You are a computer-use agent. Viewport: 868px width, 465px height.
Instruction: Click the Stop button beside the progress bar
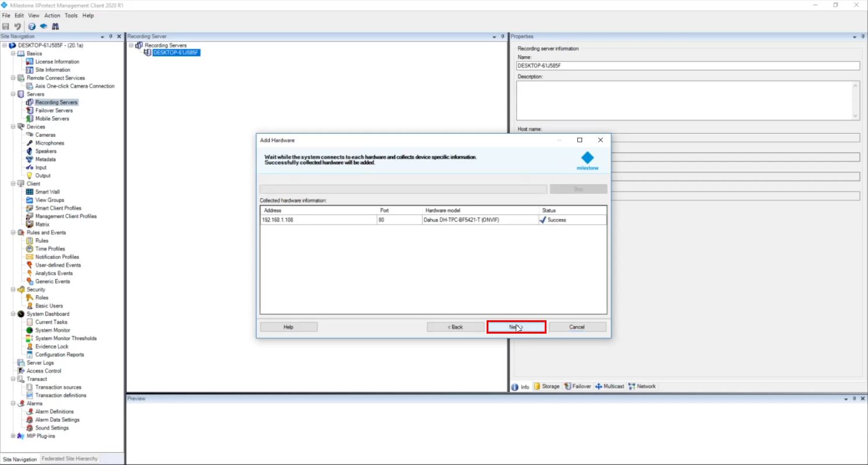(578, 189)
